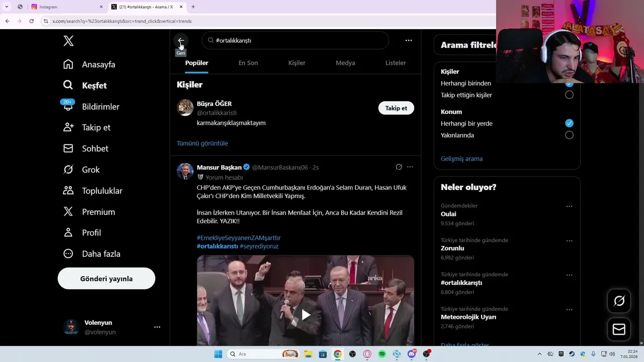Open Gelişmiş arama link
644x362 pixels.
(x=461, y=159)
